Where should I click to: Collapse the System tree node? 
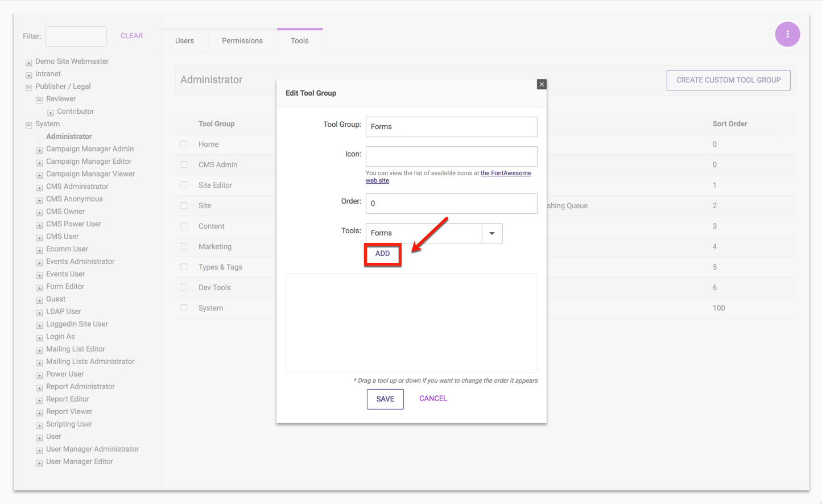click(x=28, y=125)
